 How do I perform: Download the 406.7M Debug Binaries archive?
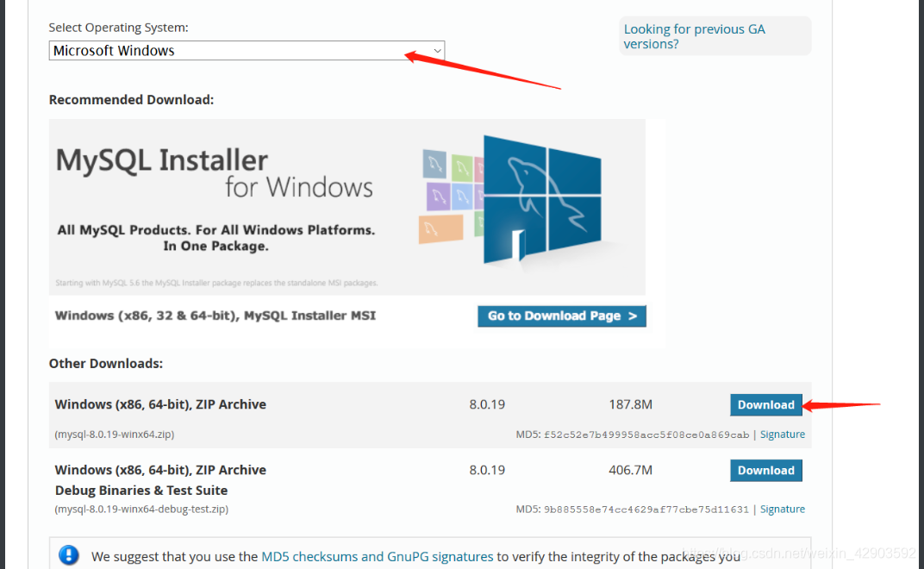click(766, 471)
